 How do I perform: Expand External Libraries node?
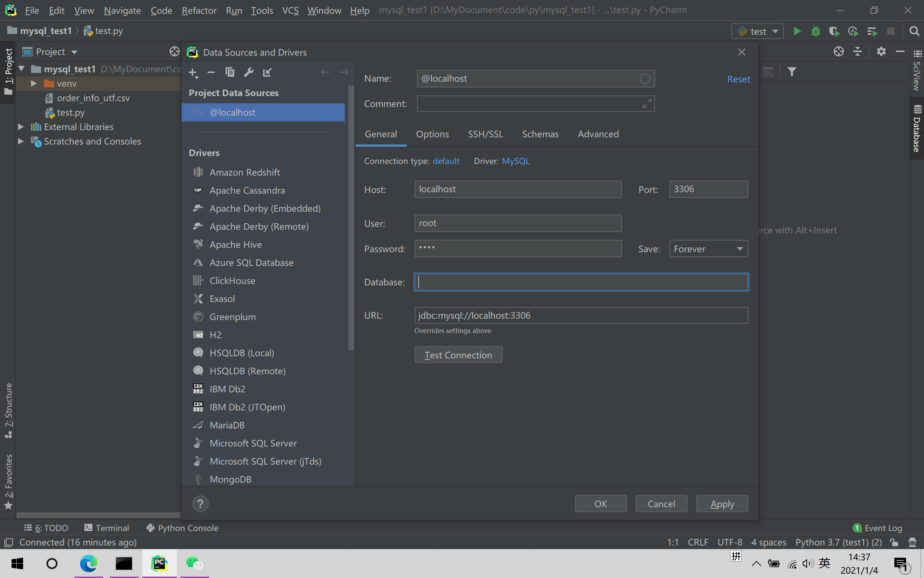pyautogui.click(x=21, y=126)
